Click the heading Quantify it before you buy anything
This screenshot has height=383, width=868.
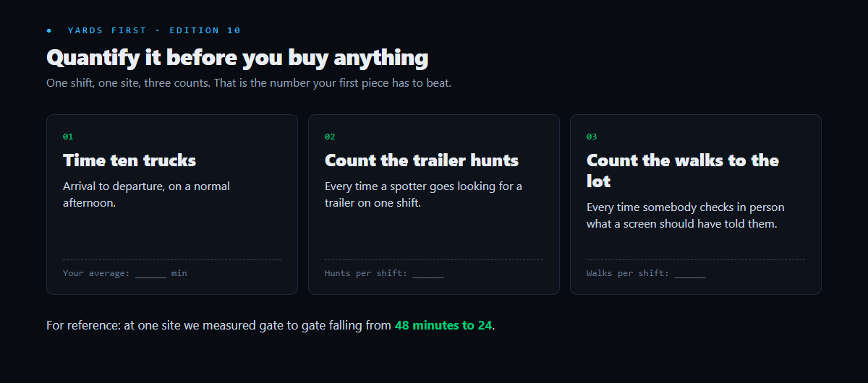[x=237, y=58]
